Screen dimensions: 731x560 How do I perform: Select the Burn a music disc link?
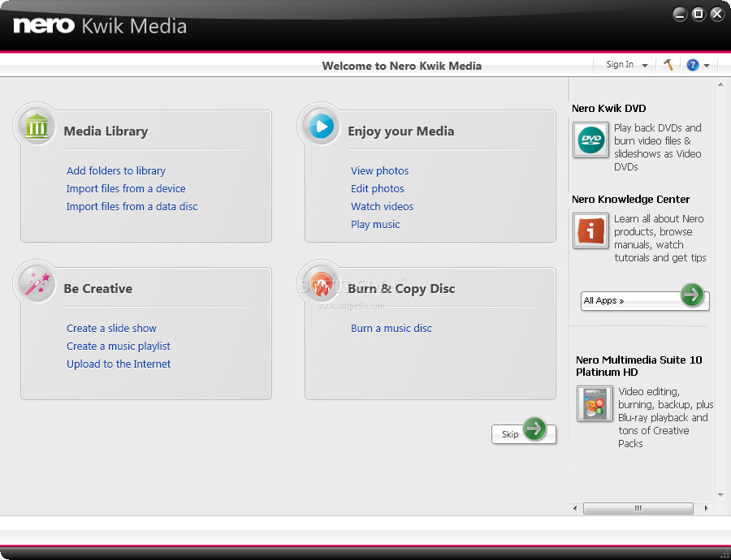click(x=391, y=328)
